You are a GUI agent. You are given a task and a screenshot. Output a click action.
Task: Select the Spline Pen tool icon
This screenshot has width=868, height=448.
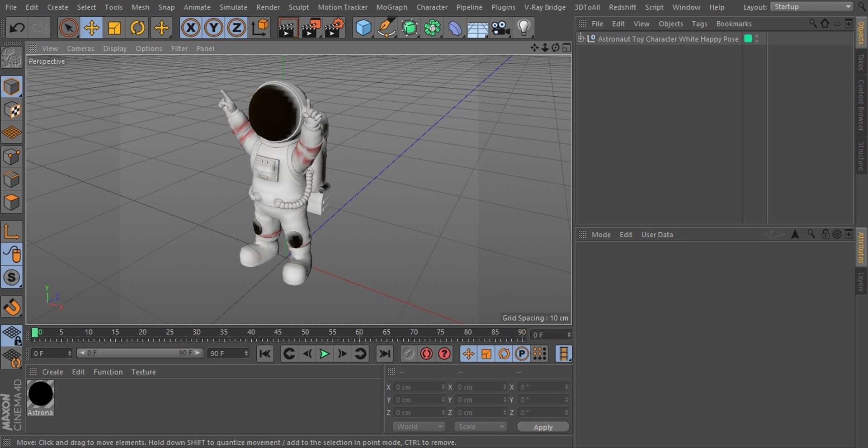click(386, 28)
